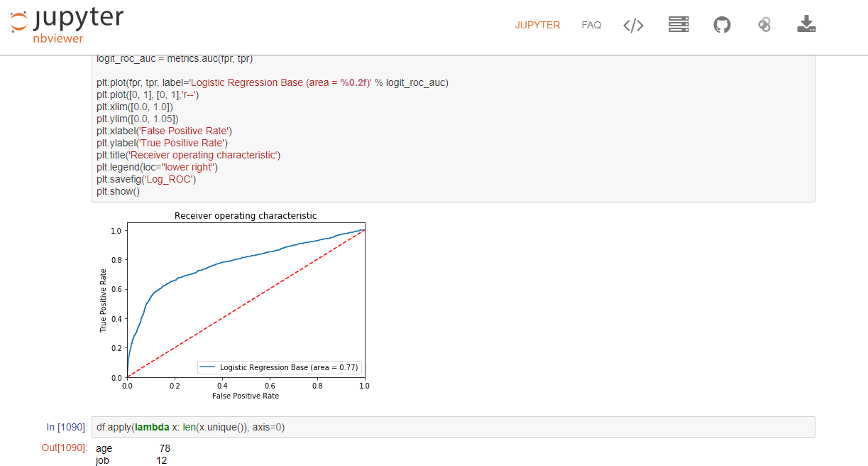The height and width of the screenshot is (466, 868).
Task: Click the 'Receiver operating characteristic' plot title
Action: click(246, 215)
